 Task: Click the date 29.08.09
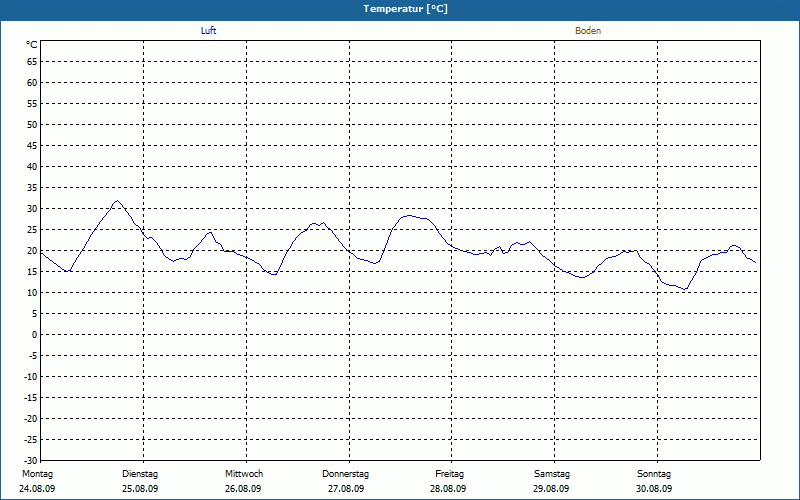coord(551,489)
